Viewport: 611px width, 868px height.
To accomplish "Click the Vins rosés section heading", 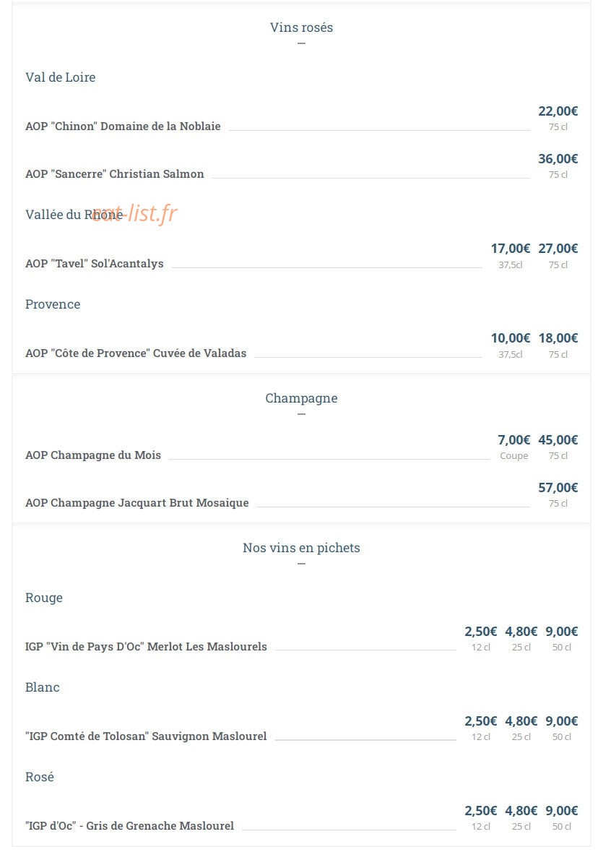I will click(301, 27).
